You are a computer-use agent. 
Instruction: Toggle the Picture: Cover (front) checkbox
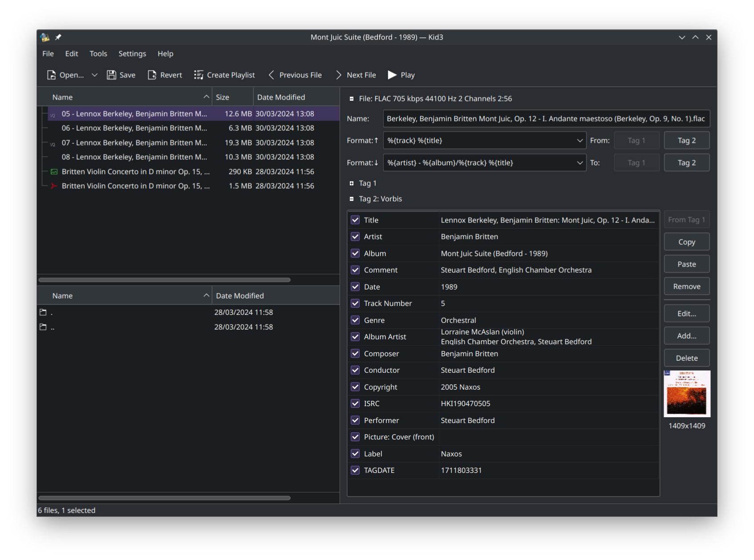tap(355, 437)
